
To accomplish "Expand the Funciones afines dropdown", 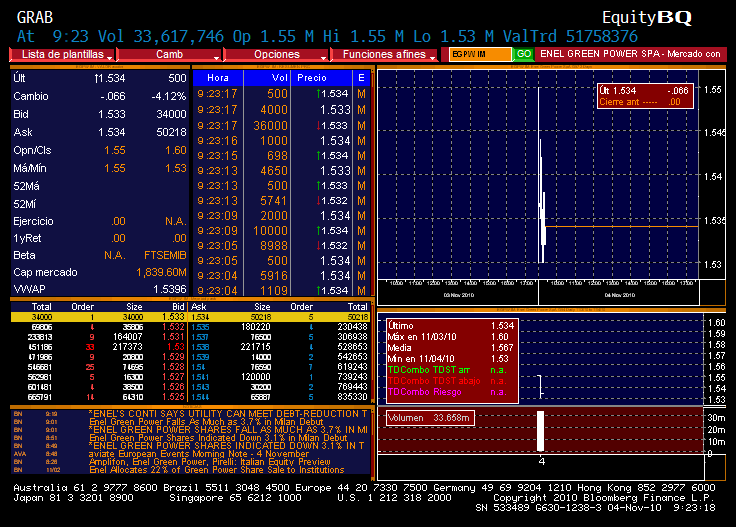I will (x=385, y=54).
